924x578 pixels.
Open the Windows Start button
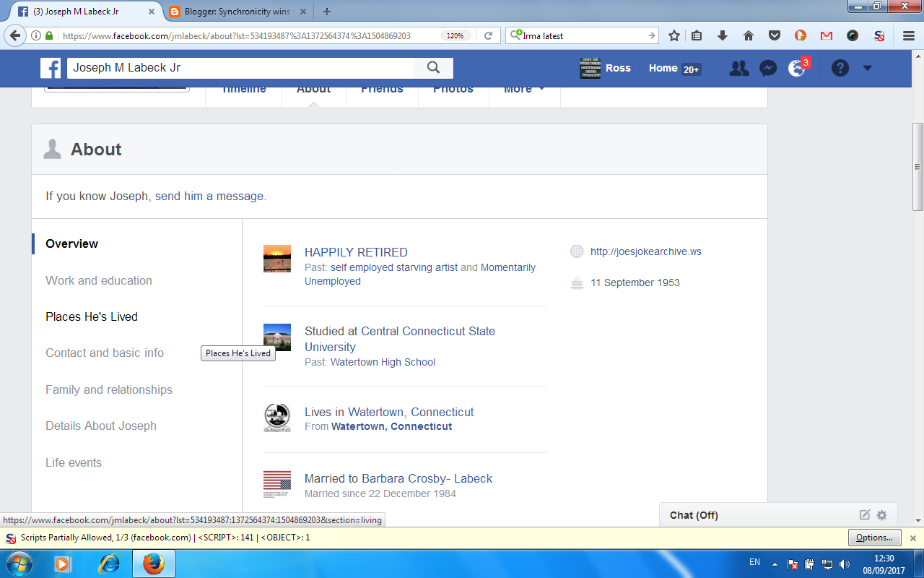pos(18,564)
